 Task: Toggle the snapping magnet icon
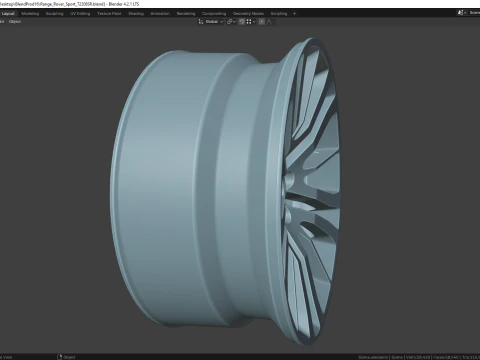[242, 22]
